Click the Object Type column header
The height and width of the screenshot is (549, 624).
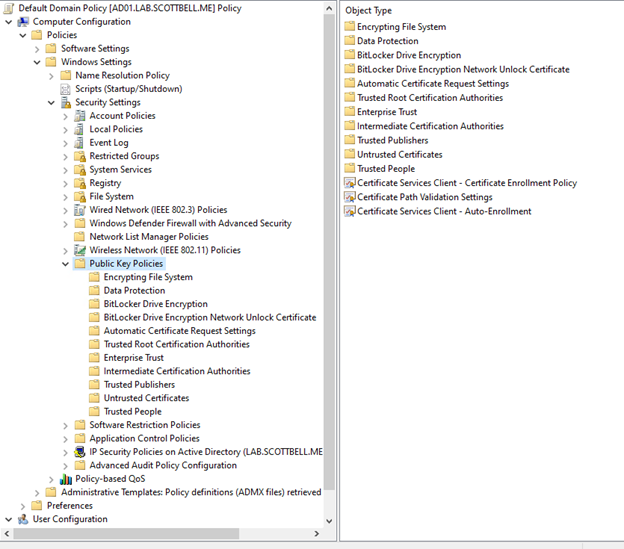[368, 10]
